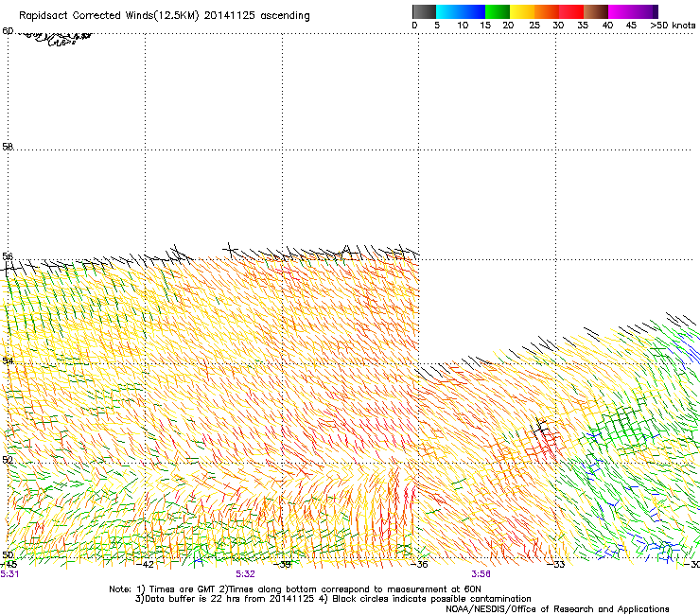Click the green 15-20 knots legend swatch
The width and height of the screenshot is (700, 615).
coord(498,11)
